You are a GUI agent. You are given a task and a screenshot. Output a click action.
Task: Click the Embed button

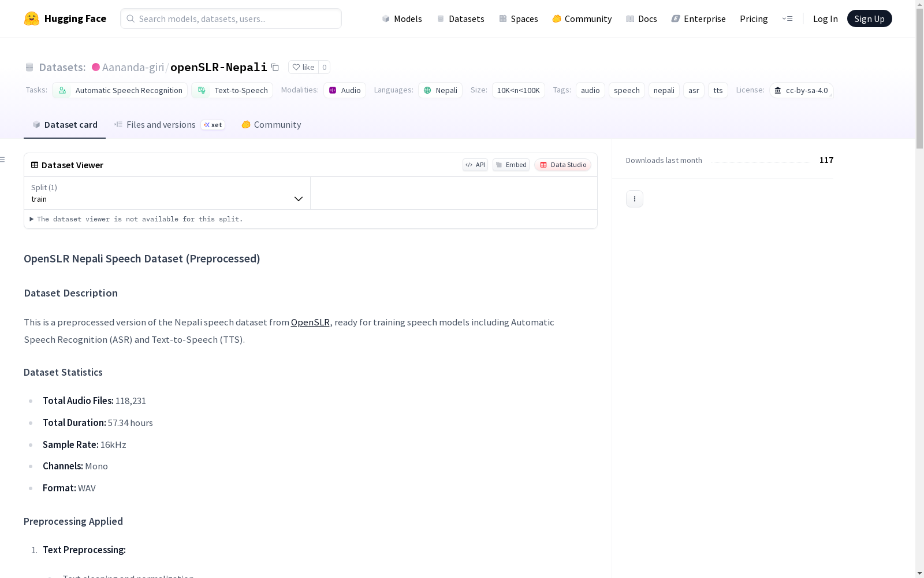tap(511, 165)
